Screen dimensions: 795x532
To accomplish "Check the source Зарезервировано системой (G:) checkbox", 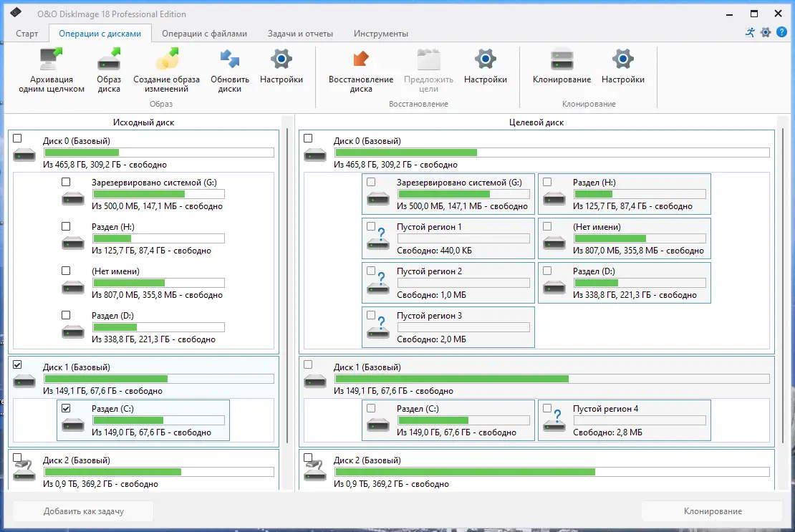I will point(66,182).
